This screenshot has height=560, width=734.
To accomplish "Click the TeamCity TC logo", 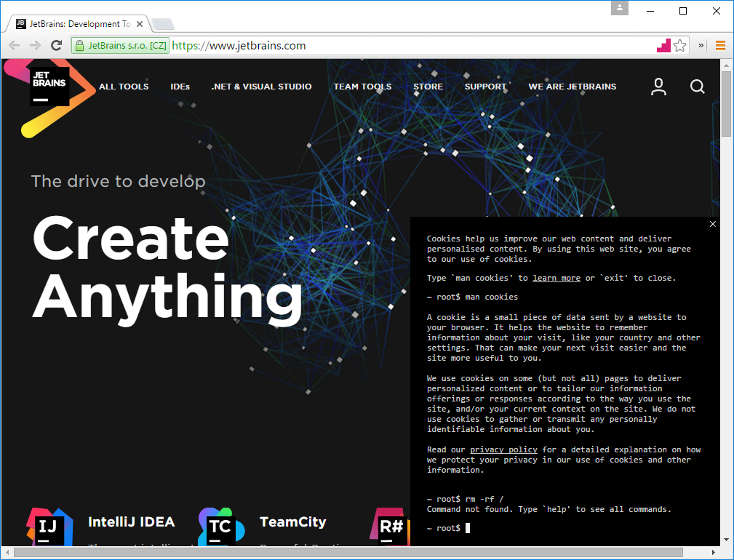I will (221, 527).
